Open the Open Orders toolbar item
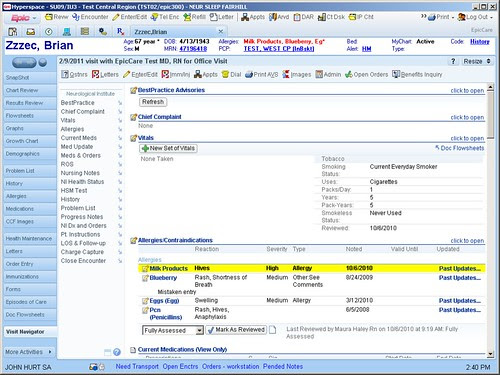This screenshot has height=375, width=500. 366,74
